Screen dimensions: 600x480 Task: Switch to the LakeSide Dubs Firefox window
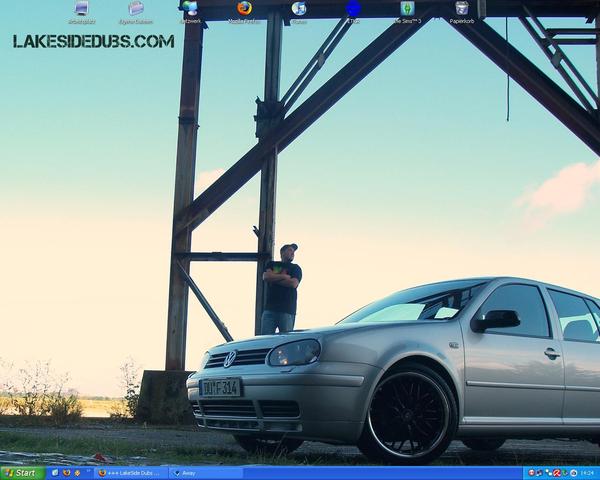click(132, 473)
